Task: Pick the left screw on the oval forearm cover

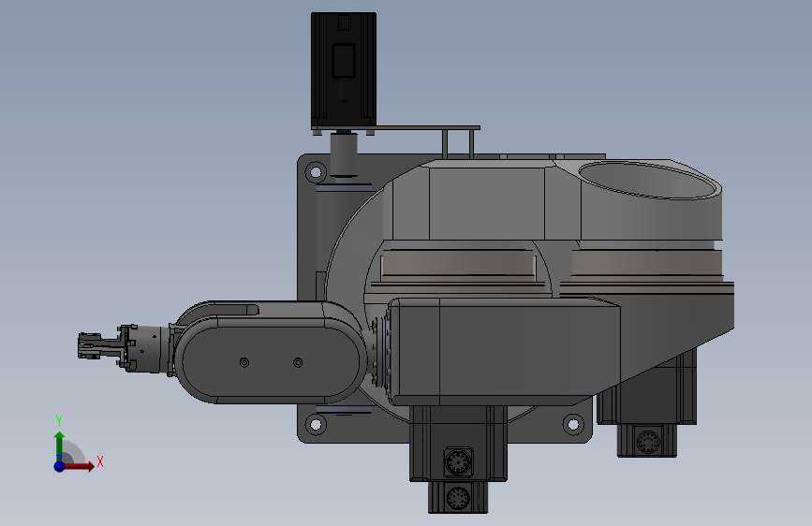Action: pos(244,362)
